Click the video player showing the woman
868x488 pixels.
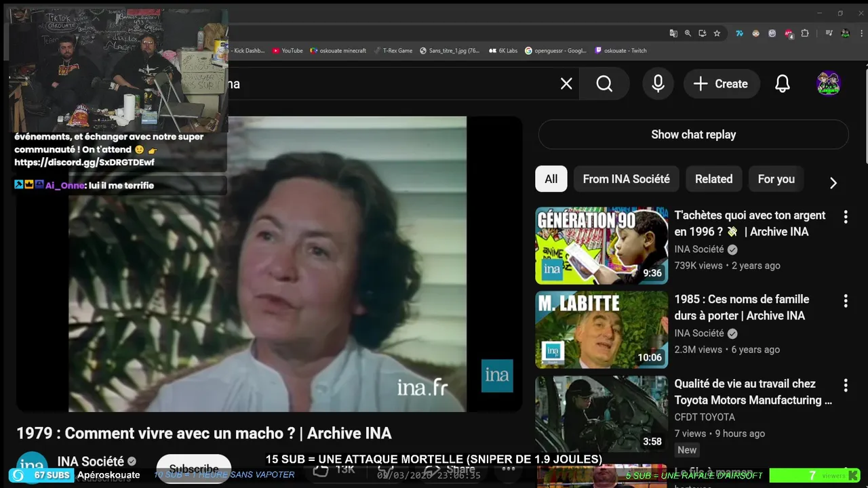pyautogui.click(x=268, y=264)
